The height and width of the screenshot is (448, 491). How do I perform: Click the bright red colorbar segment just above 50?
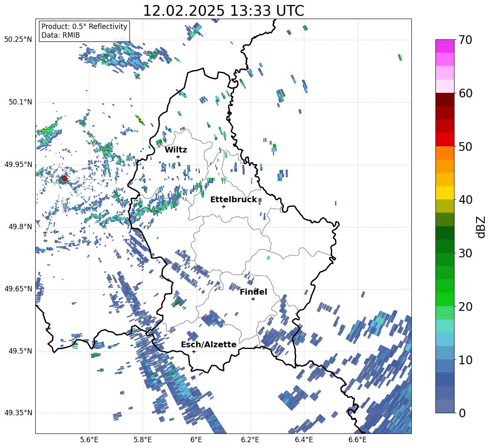445,140
